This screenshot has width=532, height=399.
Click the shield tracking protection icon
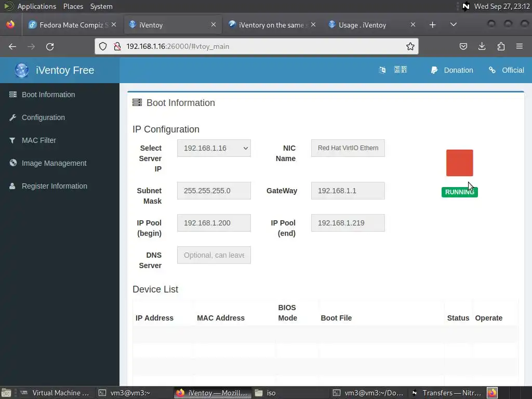click(x=103, y=46)
